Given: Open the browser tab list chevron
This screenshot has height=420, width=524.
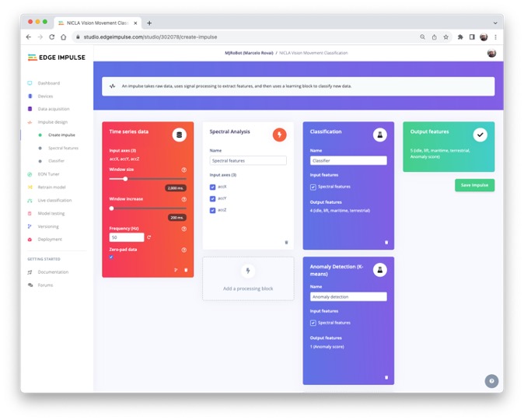Looking at the screenshot, I should pos(495,23).
